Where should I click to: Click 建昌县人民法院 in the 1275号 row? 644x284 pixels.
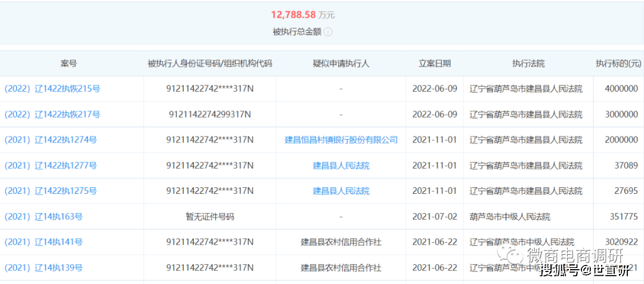coord(341,192)
